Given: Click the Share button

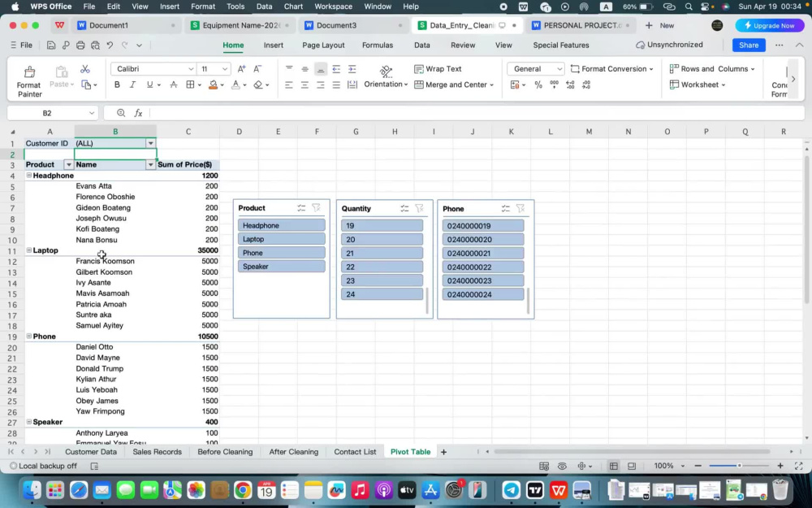Looking at the screenshot, I should coord(749,45).
